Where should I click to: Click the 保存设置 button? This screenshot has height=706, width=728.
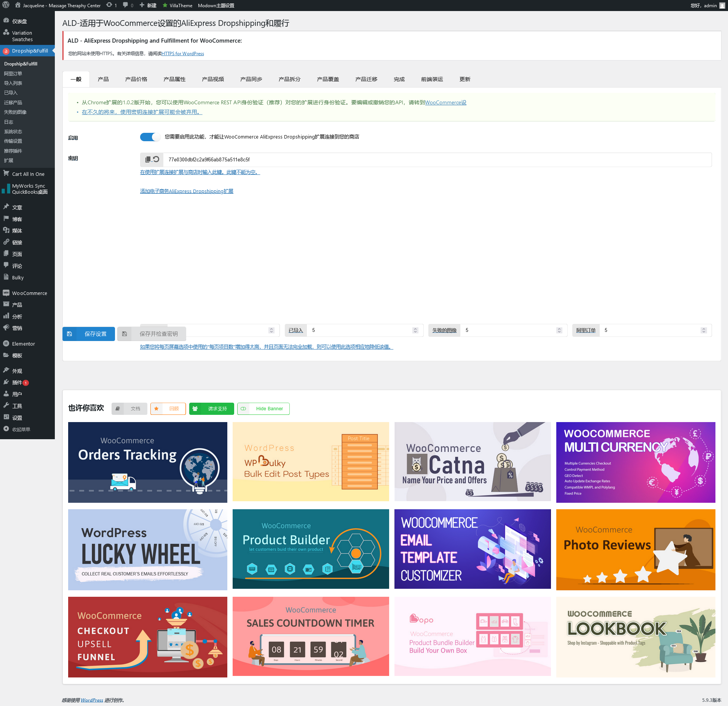coord(89,334)
